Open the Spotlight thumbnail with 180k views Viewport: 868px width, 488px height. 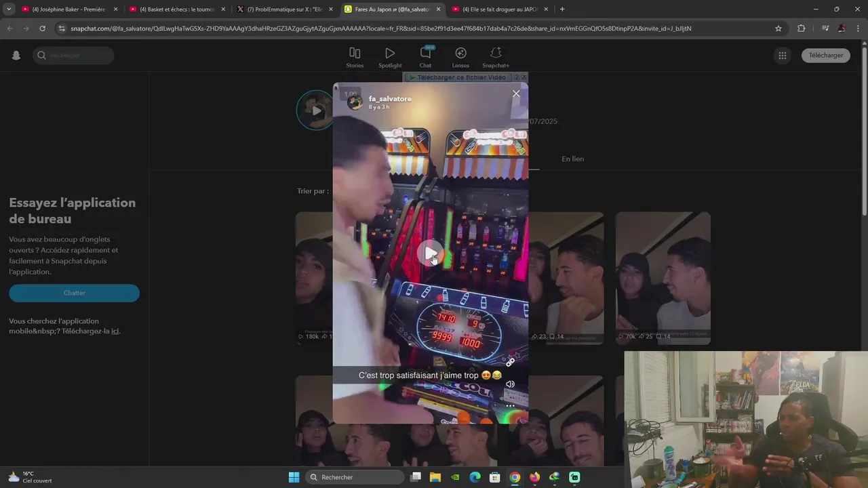314,278
